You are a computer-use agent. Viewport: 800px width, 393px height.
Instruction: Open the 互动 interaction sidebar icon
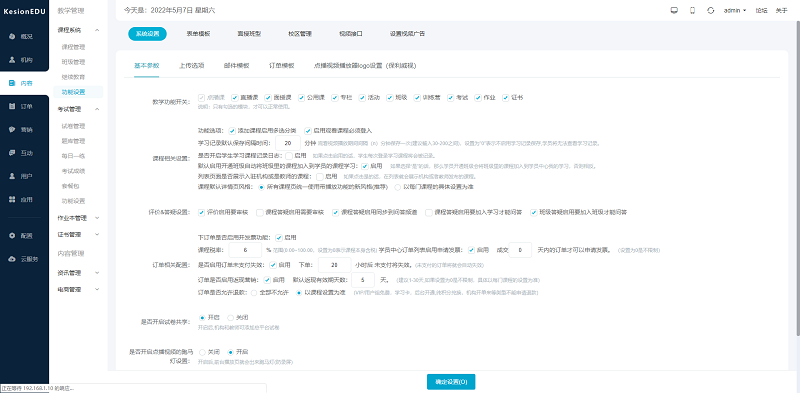click(12, 153)
